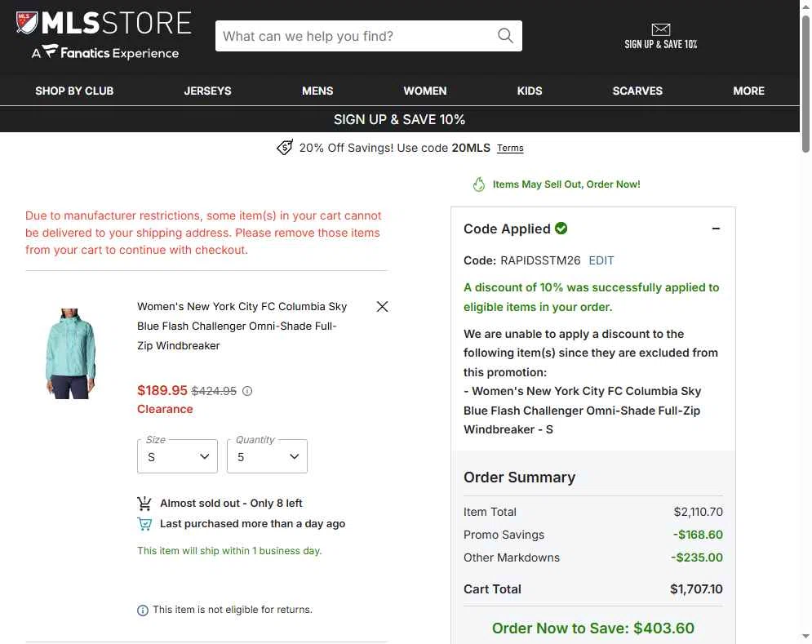Viewport: 812px width, 644px height.
Task: Click the flame icon by Items May Sell Out
Action: [479, 184]
